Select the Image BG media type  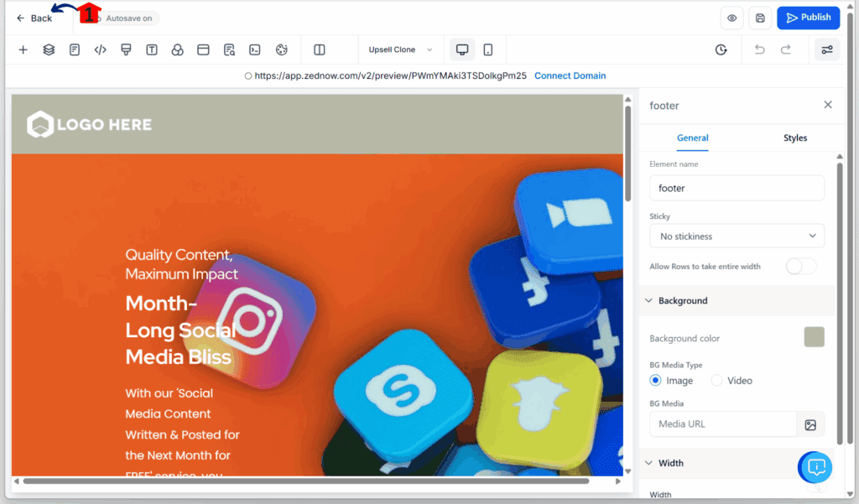(x=655, y=380)
